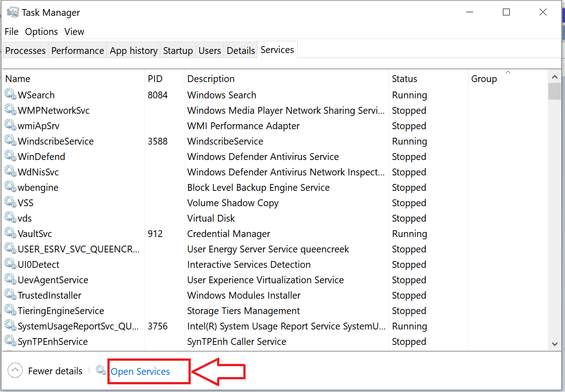Click the gear icon beside vds
565x392 pixels.
click(10, 218)
